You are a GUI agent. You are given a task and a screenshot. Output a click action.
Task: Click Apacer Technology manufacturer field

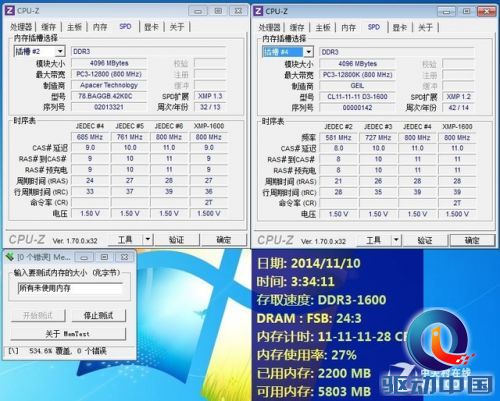pyautogui.click(x=109, y=85)
